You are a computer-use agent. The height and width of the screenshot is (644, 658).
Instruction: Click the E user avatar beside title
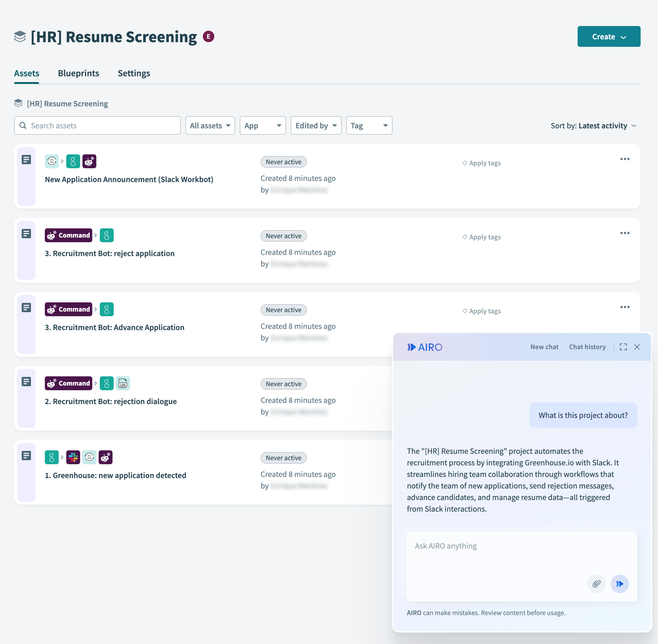point(209,36)
